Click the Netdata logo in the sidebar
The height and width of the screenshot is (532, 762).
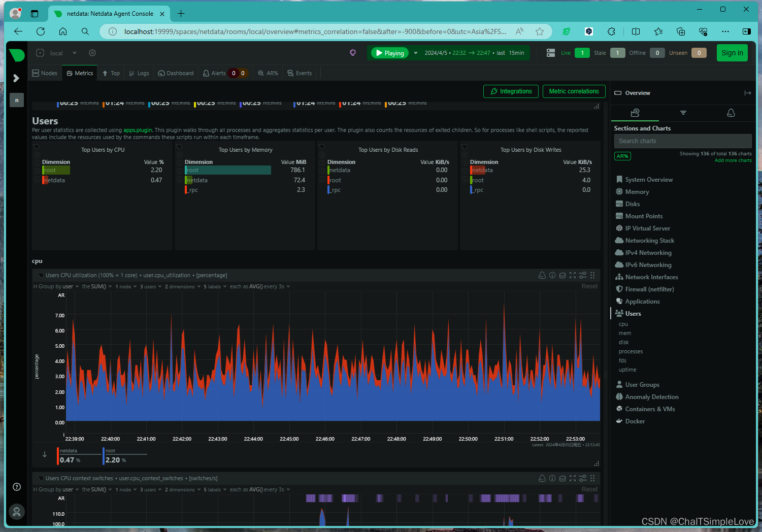[17, 55]
